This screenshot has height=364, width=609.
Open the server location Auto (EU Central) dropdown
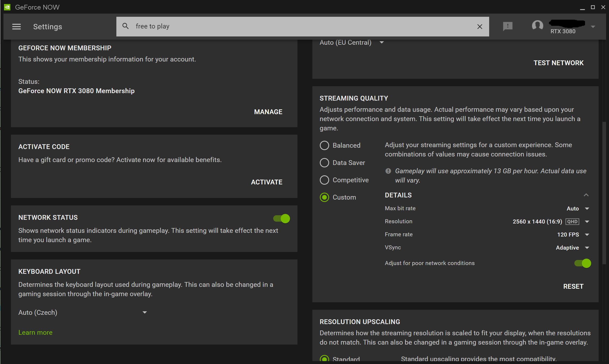click(x=352, y=43)
